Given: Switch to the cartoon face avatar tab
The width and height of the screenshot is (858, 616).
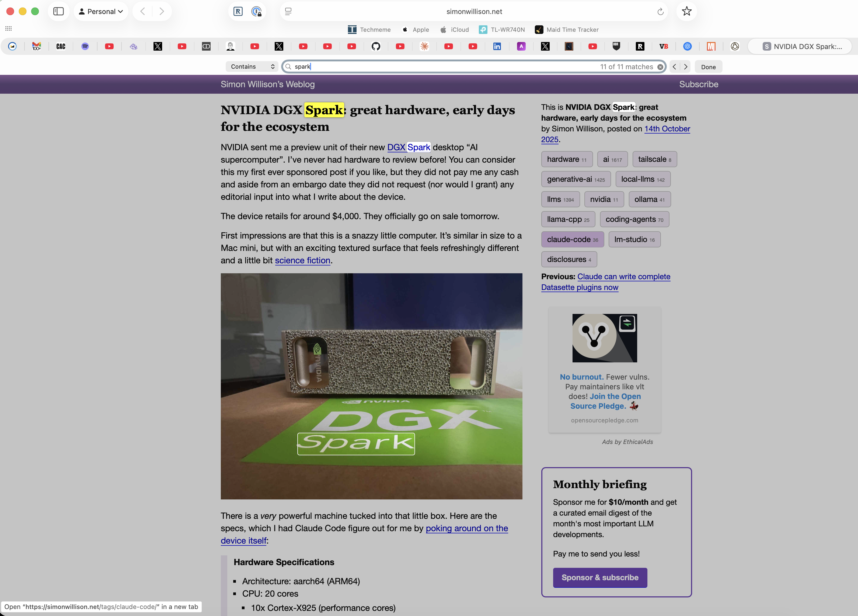Looking at the screenshot, I should coord(231,46).
